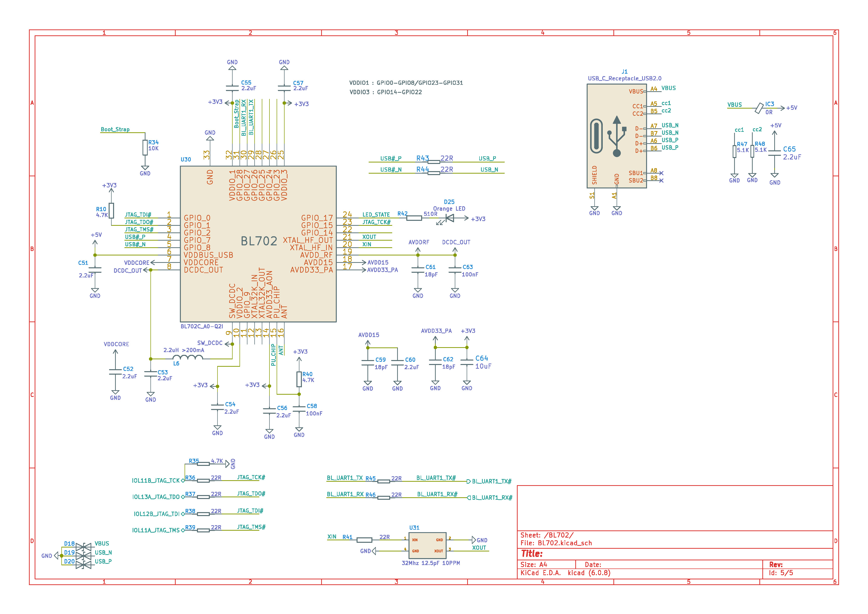This screenshot has width=868, height=614.
Task: Select the Date: field in title block
Action: [x=593, y=565]
